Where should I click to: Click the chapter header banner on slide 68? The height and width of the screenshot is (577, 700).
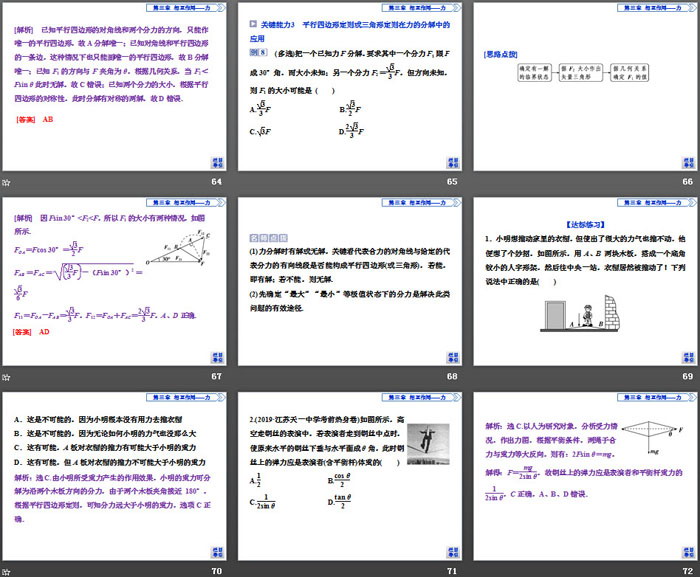point(421,202)
